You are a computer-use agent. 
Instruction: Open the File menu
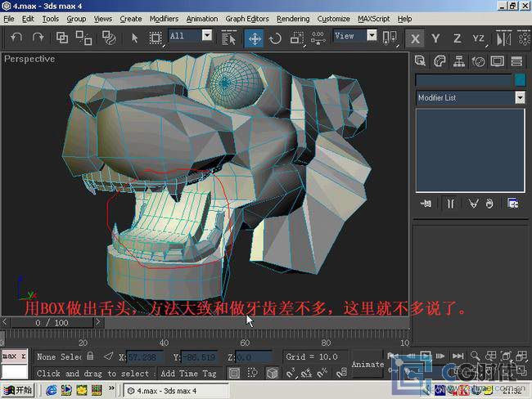point(9,19)
